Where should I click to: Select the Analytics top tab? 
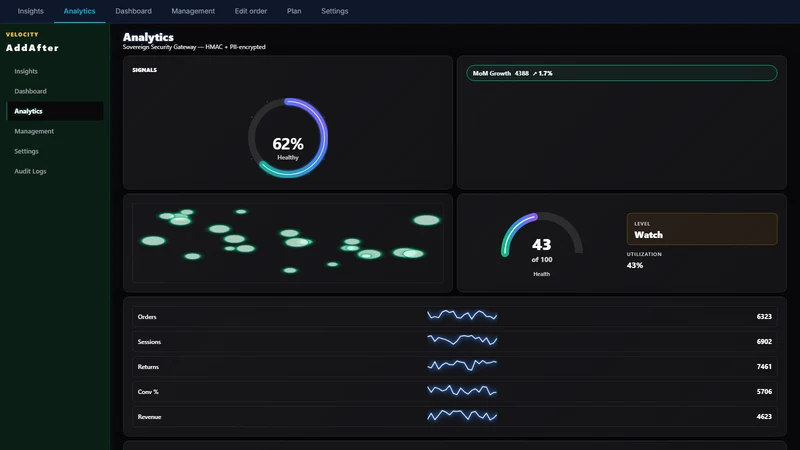80,11
